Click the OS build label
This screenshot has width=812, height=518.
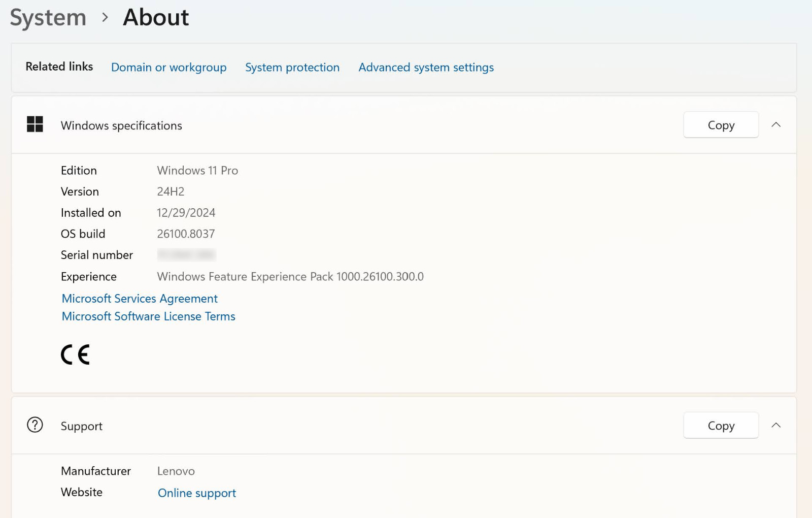pyautogui.click(x=83, y=234)
